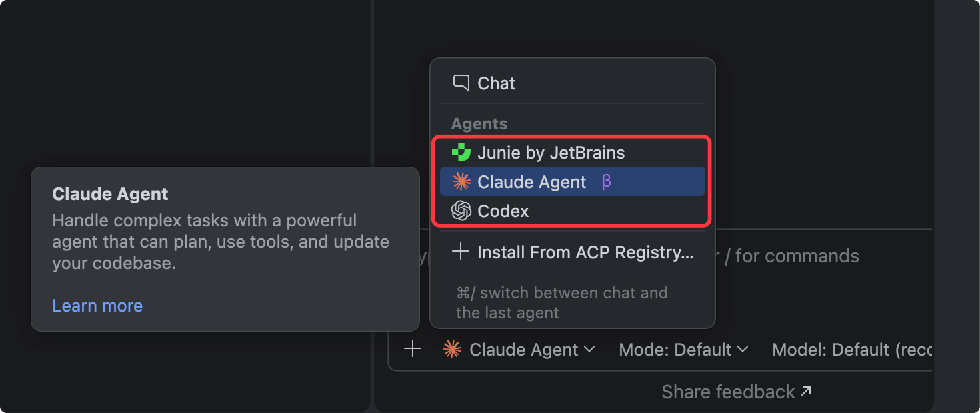980x413 pixels.
Task: Click the Share feedback link
Action: click(x=728, y=392)
